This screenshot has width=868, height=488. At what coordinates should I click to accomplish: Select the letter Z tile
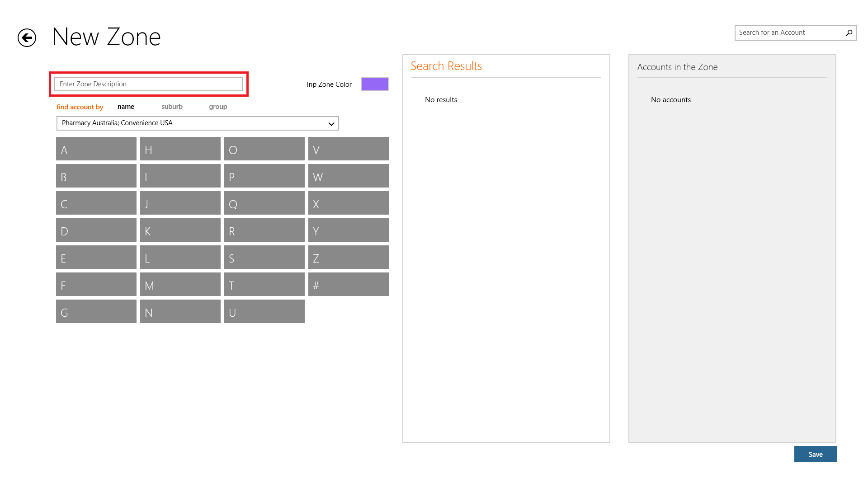348,258
